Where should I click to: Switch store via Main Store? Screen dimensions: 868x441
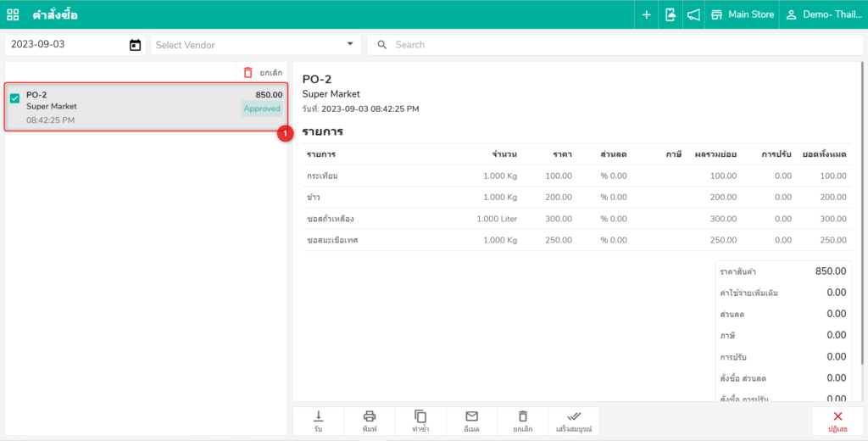[x=742, y=15]
